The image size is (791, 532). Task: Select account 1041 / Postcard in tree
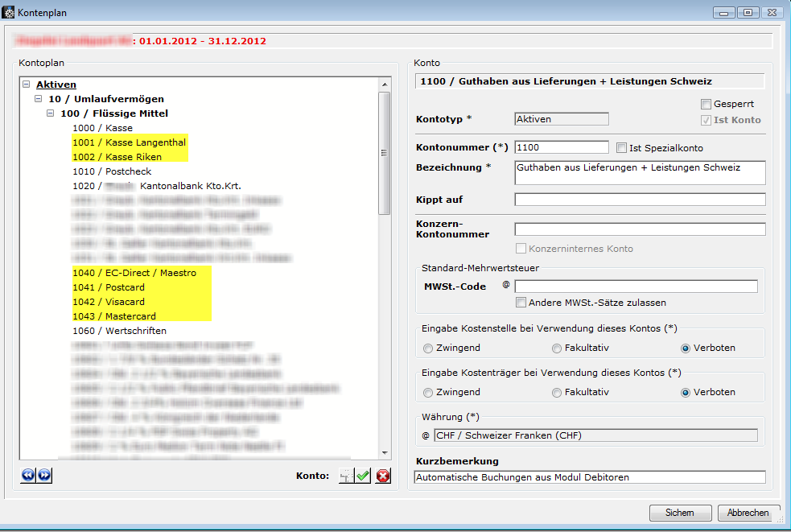coord(127,287)
